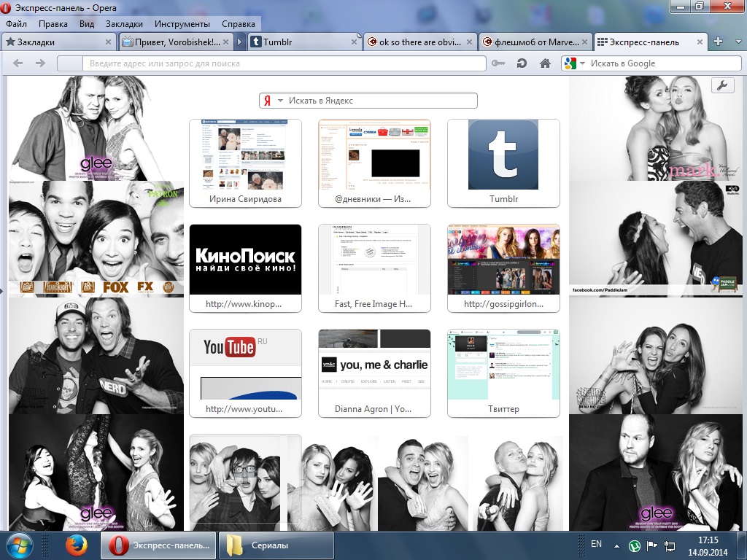The image size is (747, 560).
Task: Open the network icon in the tray
Action: tap(670, 545)
